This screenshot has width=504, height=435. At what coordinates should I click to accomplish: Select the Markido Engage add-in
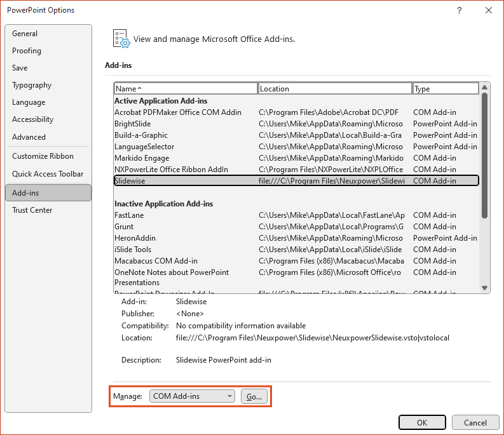[x=296, y=158]
